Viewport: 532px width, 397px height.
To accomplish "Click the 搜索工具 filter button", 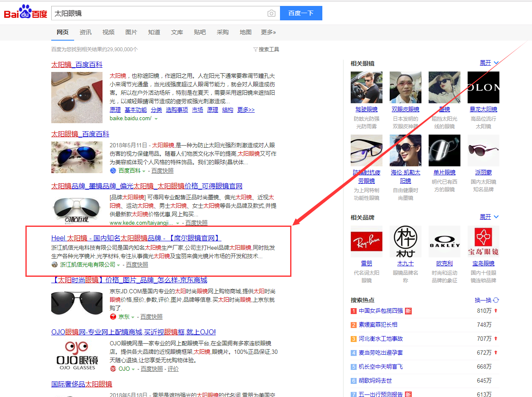I will point(266,50).
